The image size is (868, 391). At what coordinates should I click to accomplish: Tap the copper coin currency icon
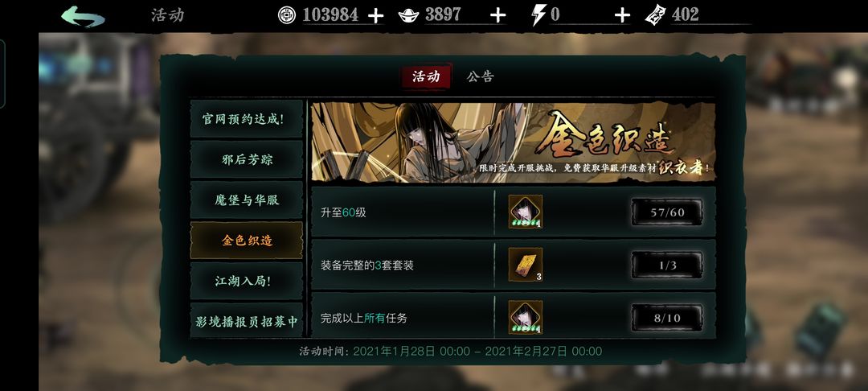click(287, 15)
